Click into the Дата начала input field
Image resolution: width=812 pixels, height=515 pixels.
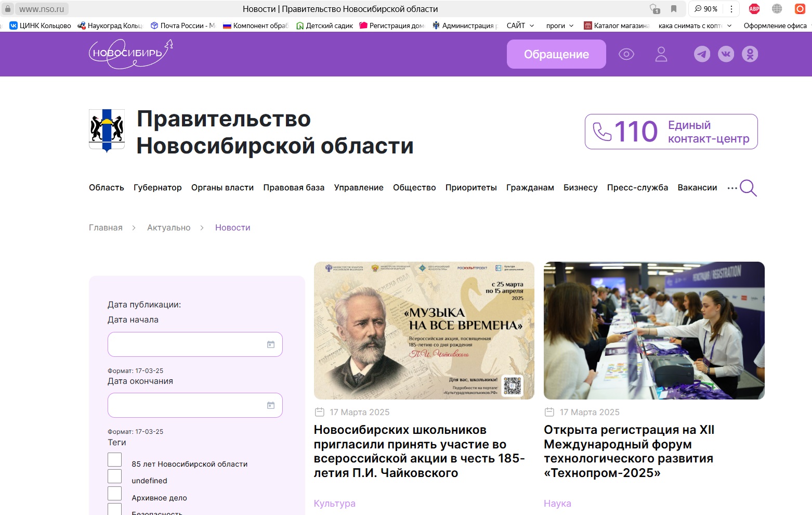[195, 344]
